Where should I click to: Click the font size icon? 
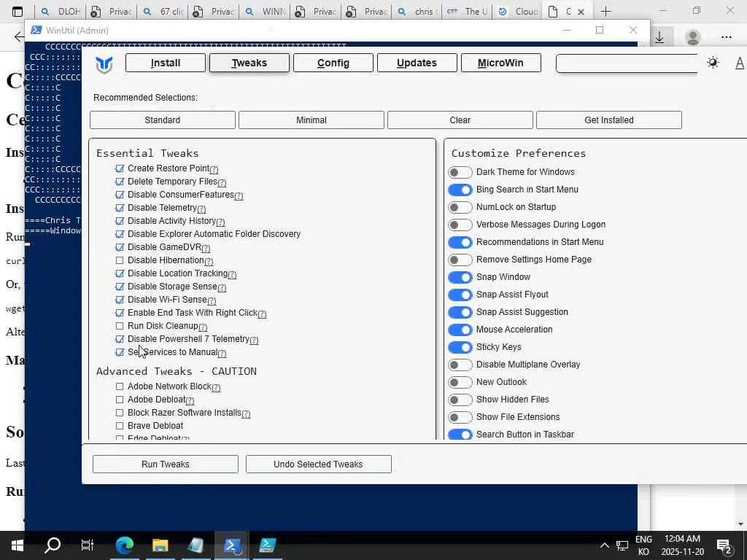tap(740, 63)
